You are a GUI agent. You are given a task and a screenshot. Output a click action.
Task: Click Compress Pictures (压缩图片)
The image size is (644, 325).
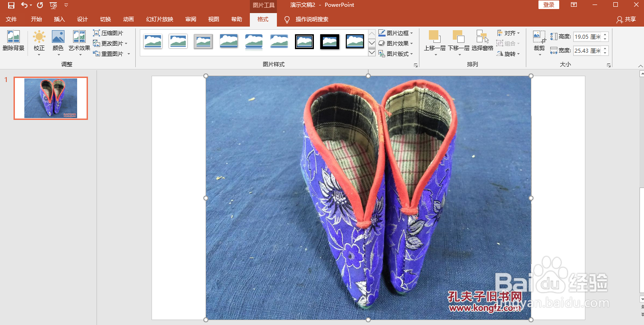coord(108,33)
